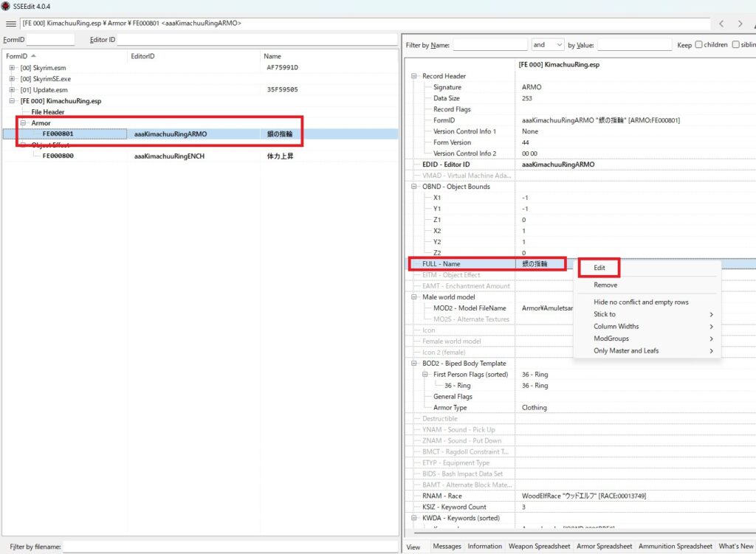Expand the Update.esm plugin node
Screen dimensions: 756x554
[12, 90]
